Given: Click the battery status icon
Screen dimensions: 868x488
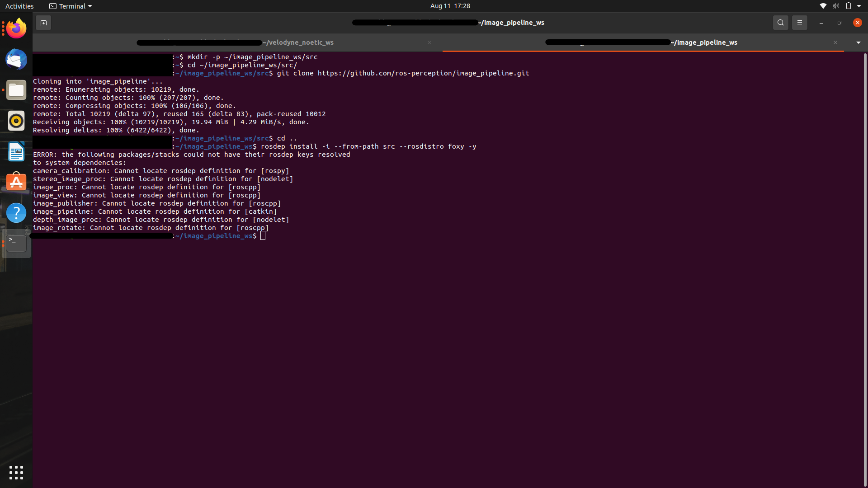Looking at the screenshot, I should (849, 6).
